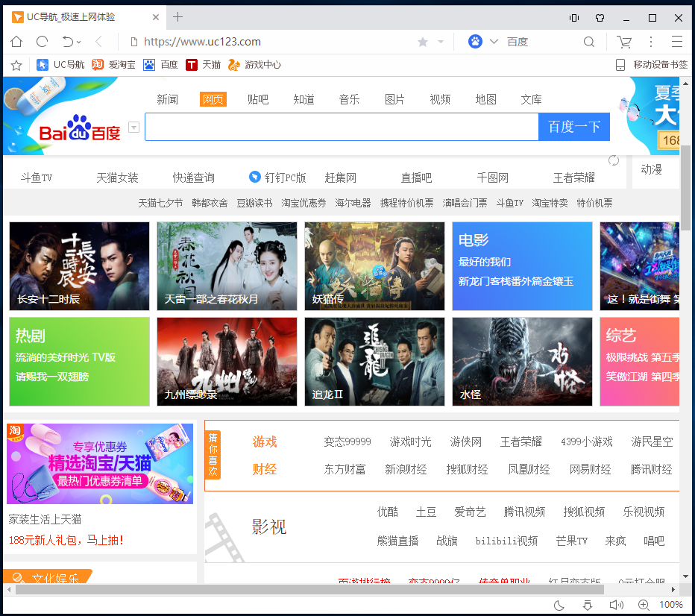Screen dimensions: 695x616
Task: Click the Baidu search text box
Action: pyautogui.click(x=342, y=127)
